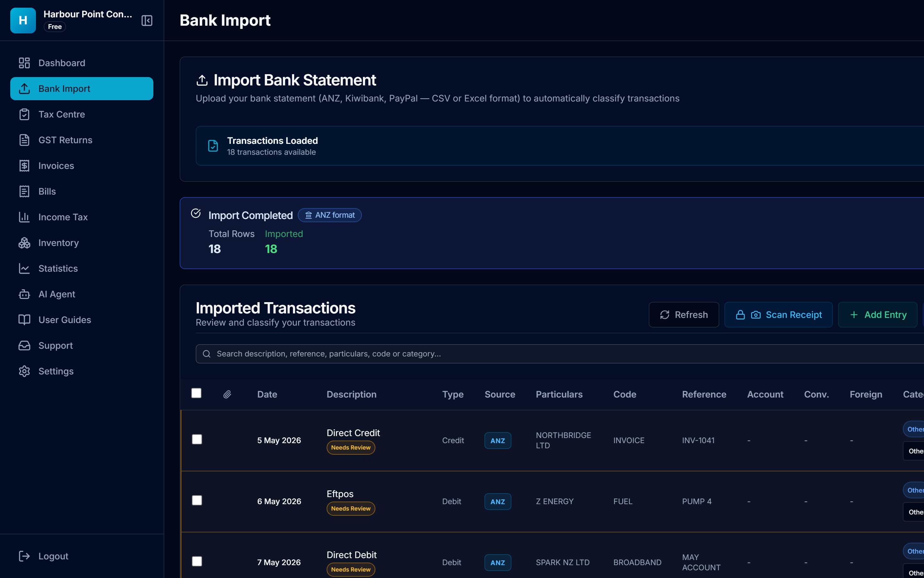Click the ANZ source tag for NORTHBRIDGE LTD

click(498, 441)
